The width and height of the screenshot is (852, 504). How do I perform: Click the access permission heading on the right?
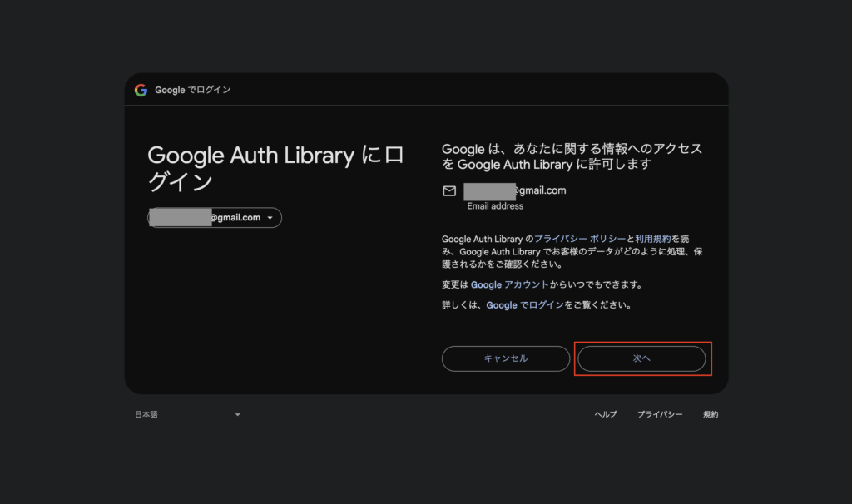tap(572, 156)
